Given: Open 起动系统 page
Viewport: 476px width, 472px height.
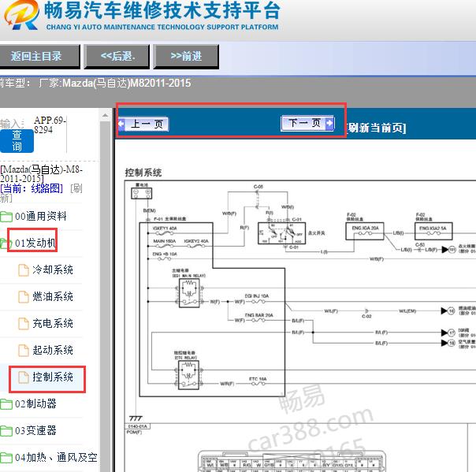Looking at the screenshot, I should pos(53,350).
